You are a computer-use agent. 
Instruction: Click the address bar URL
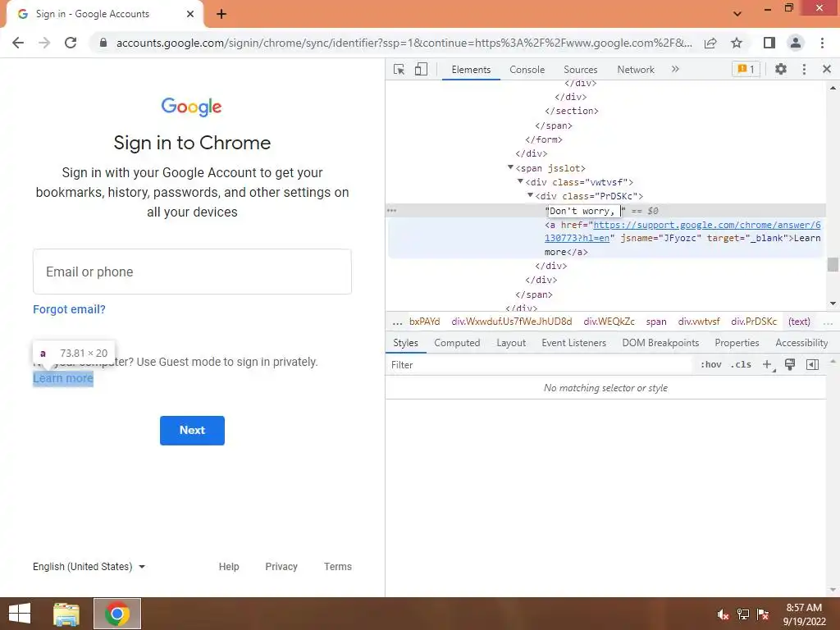[x=404, y=43]
